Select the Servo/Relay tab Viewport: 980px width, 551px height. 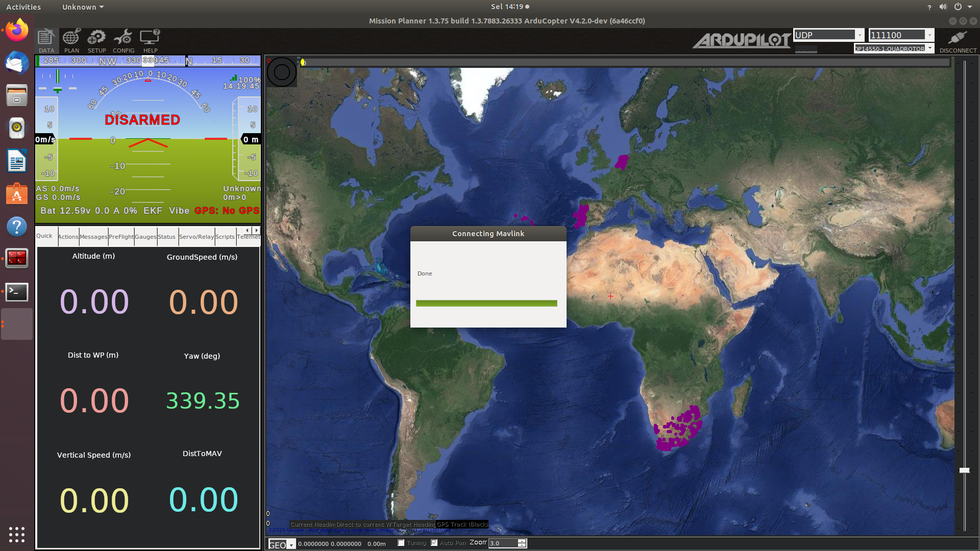tap(197, 236)
